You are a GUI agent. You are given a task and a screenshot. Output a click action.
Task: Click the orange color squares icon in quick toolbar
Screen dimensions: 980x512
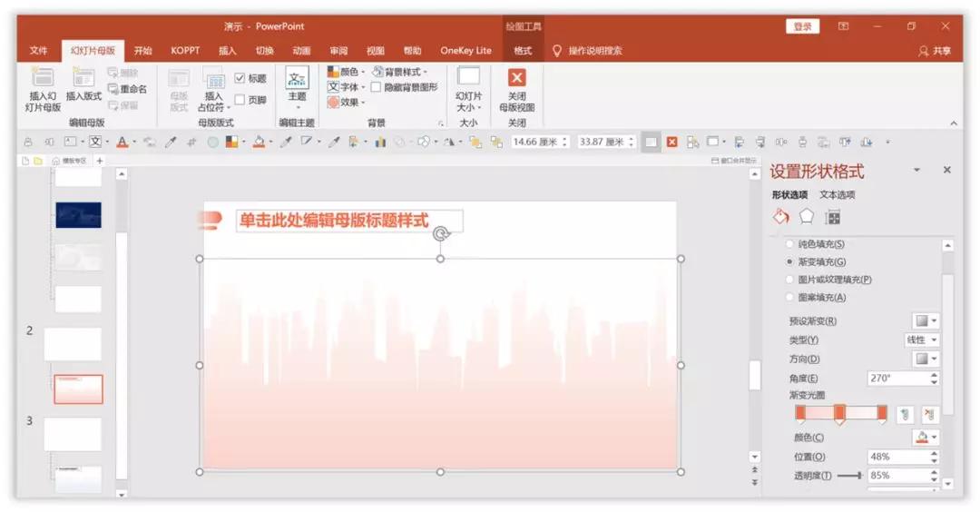(232, 142)
